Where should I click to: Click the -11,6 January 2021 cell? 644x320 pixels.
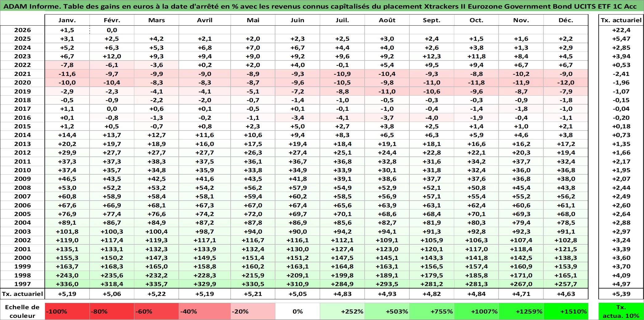coord(67,74)
